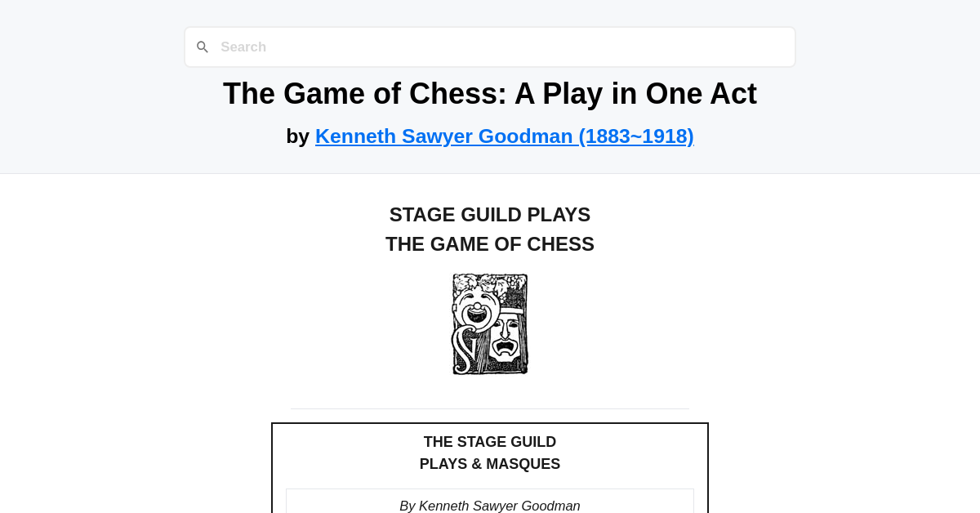Open the Kenneth Sawyer Goodman author page
This screenshot has height=513, width=980.
click(504, 136)
